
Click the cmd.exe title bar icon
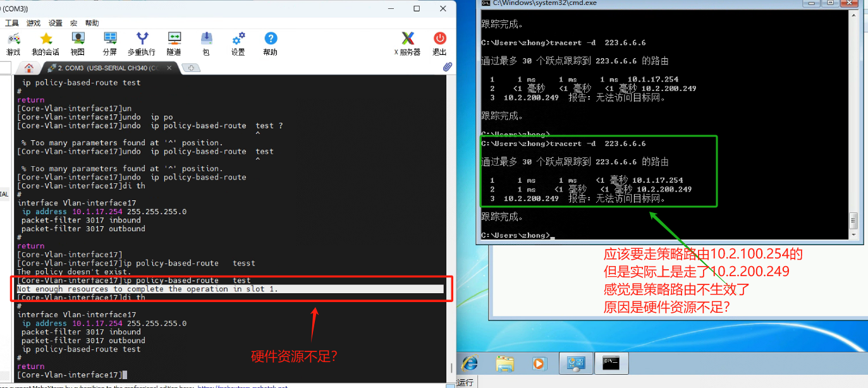[x=486, y=3]
